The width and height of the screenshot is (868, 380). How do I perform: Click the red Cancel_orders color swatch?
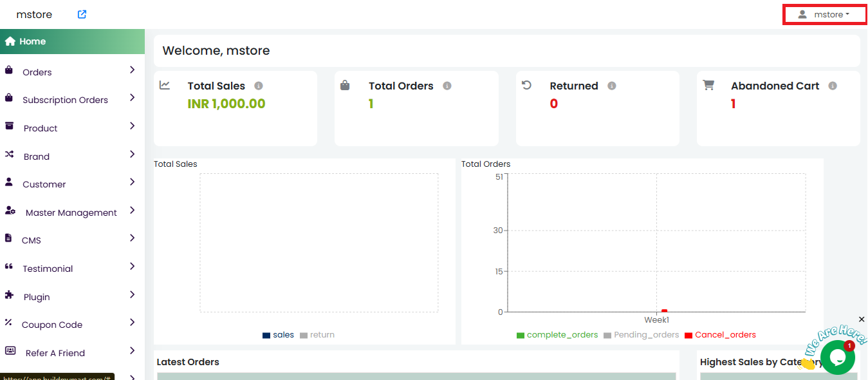click(x=688, y=336)
